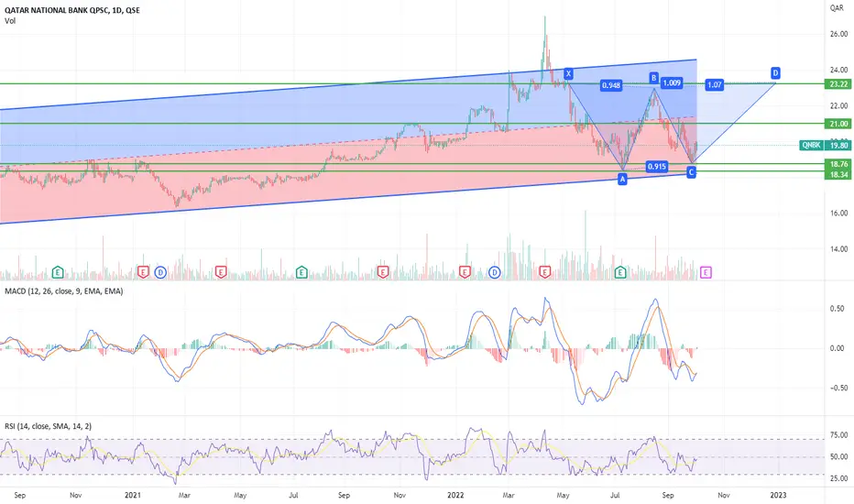Click the MACD (12, 26, close, 9, EMA, EMA) title
Screen dimensions: 854x504
64,291
